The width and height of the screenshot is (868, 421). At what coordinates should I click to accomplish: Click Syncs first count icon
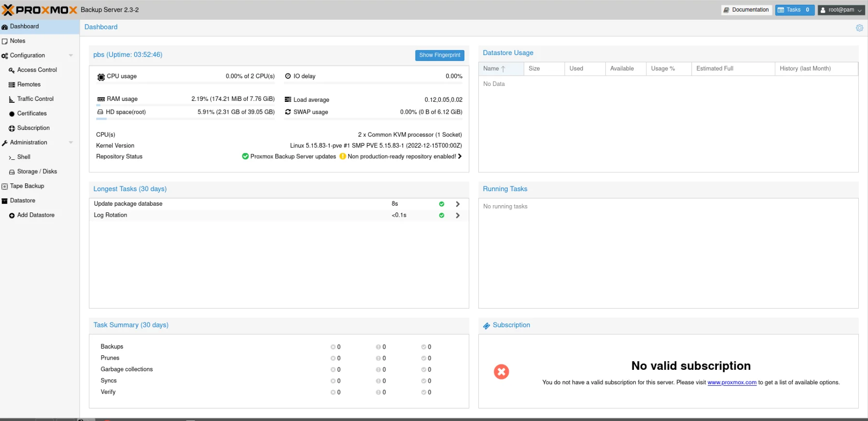(x=333, y=381)
